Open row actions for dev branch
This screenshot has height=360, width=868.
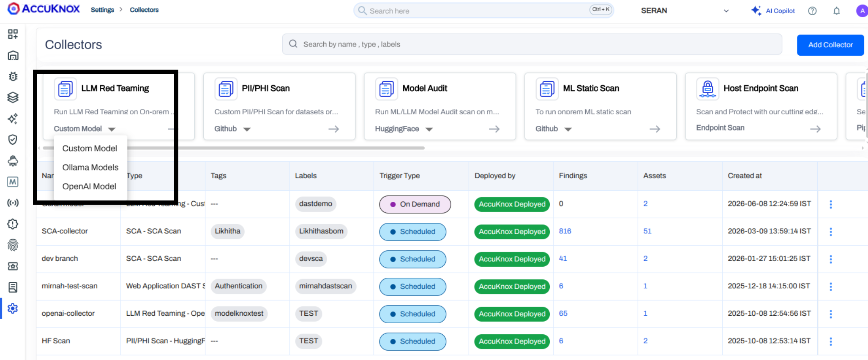pos(831,259)
